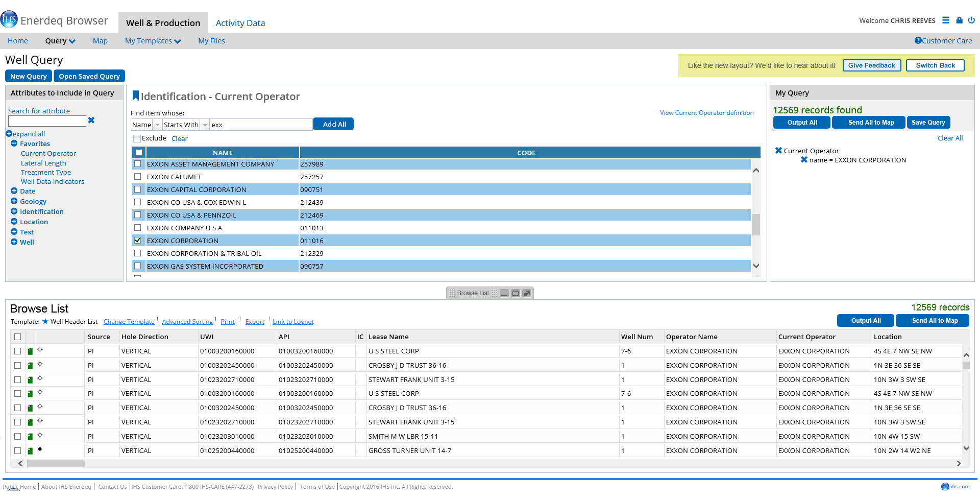Image resolution: width=980 pixels, height=501 pixels.
Task: Click the green document icon in the SMITH M W LBR 15-11 row
Action: 30,437
